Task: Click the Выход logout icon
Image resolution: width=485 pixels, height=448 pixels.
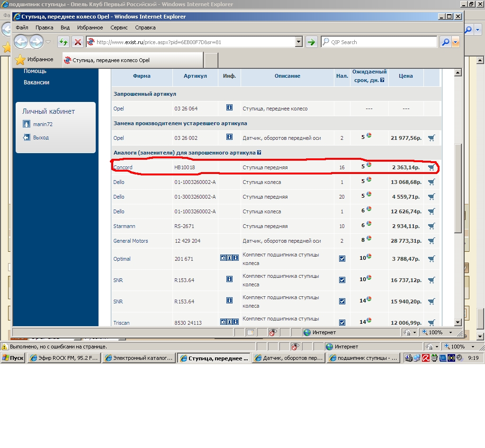Action: click(x=27, y=137)
